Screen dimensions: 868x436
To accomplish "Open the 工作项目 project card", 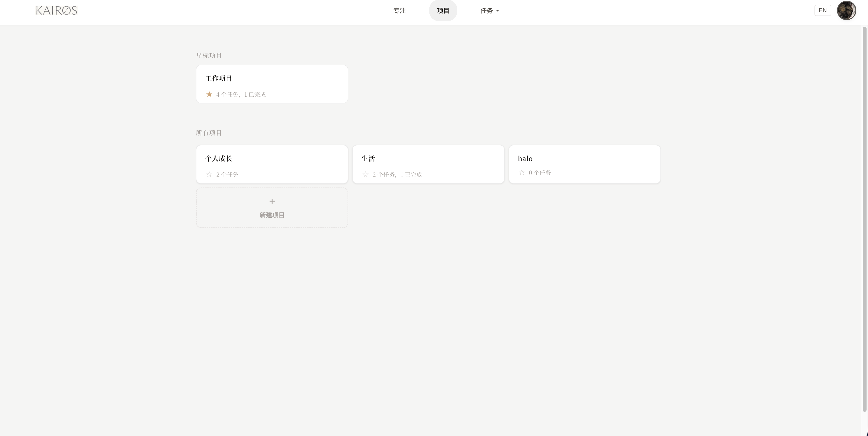I will click(272, 84).
